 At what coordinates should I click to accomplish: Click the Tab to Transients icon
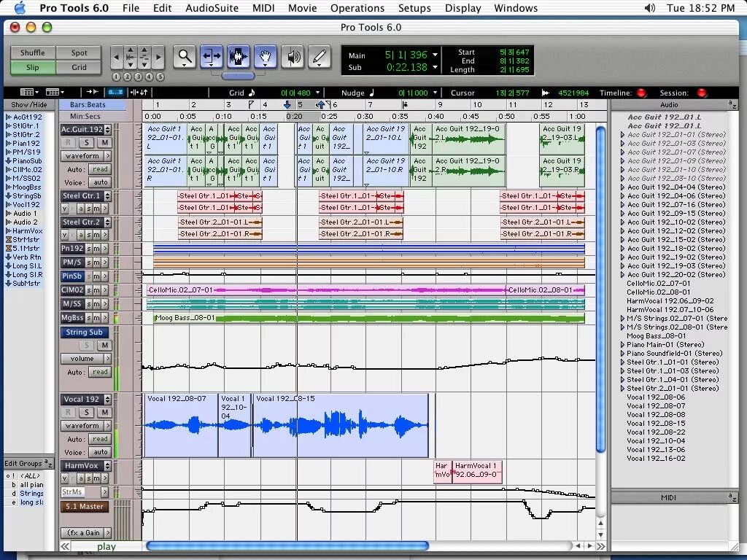(x=92, y=92)
